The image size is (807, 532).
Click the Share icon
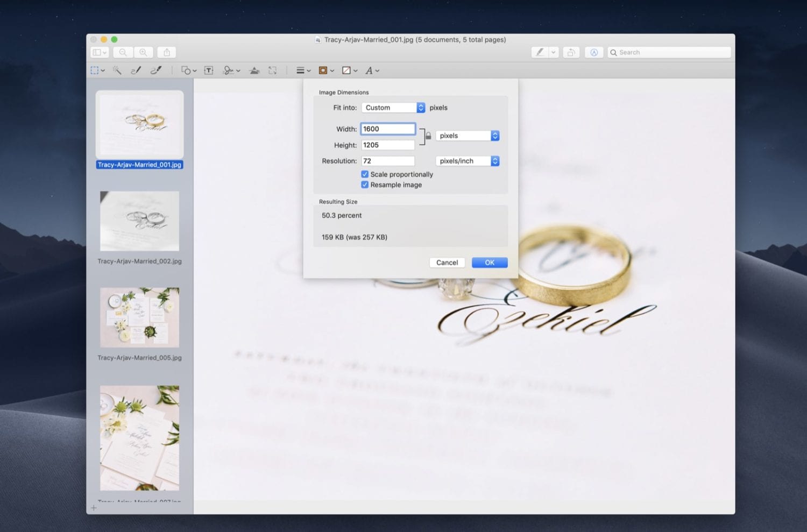coord(166,52)
